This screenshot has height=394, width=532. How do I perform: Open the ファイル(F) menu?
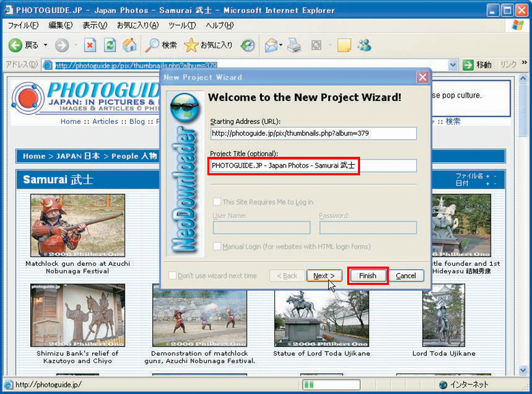[23, 25]
